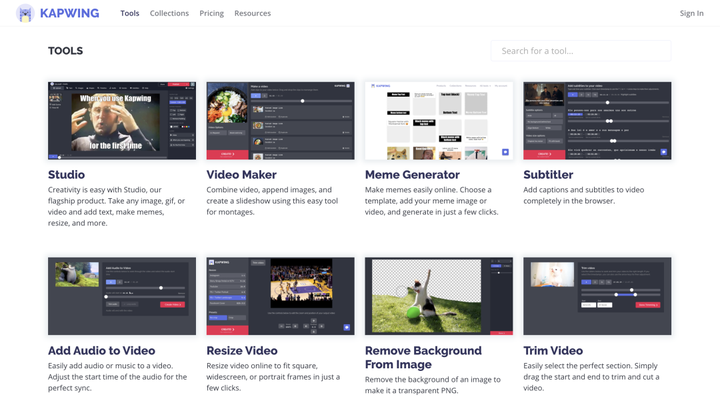Click the Meme Generator title link
The image size is (720, 399).
click(412, 174)
